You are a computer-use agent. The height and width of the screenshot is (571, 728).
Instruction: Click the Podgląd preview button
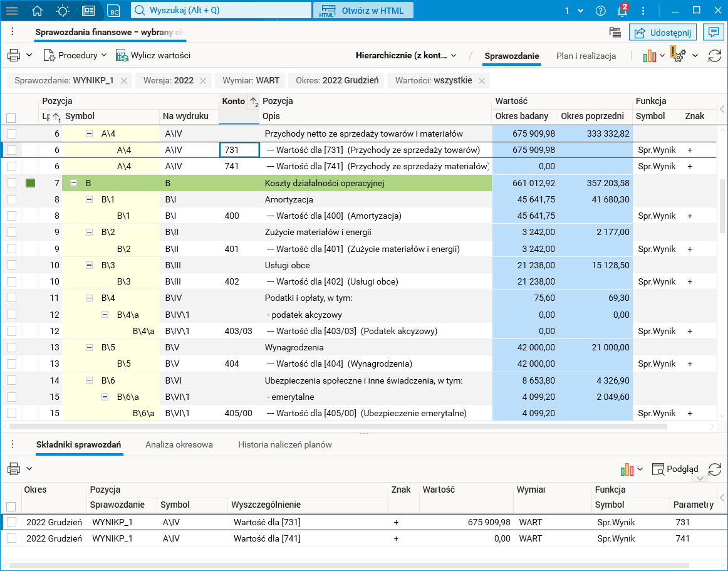675,469
